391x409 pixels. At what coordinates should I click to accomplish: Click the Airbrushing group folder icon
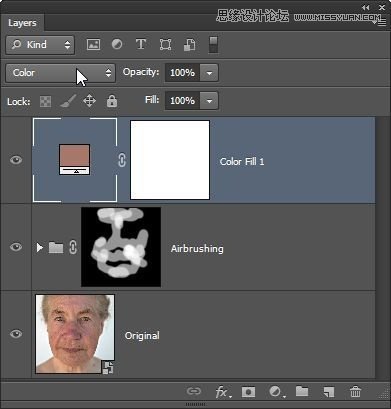pos(56,247)
